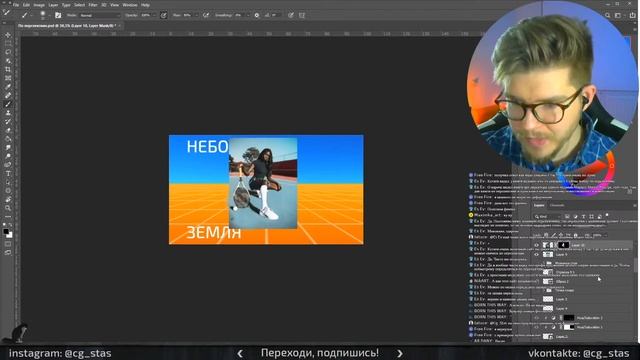Select the Layers panel tab
The image size is (640, 360).
pyautogui.click(x=539, y=205)
